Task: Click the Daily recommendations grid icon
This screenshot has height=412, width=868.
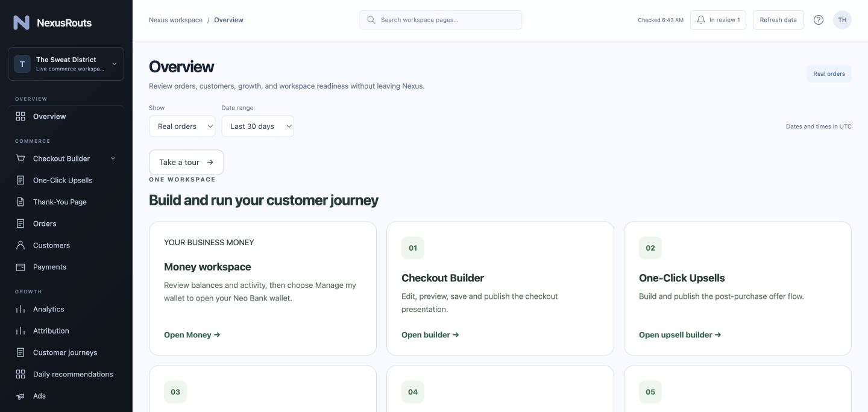Action: [x=20, y=374]
